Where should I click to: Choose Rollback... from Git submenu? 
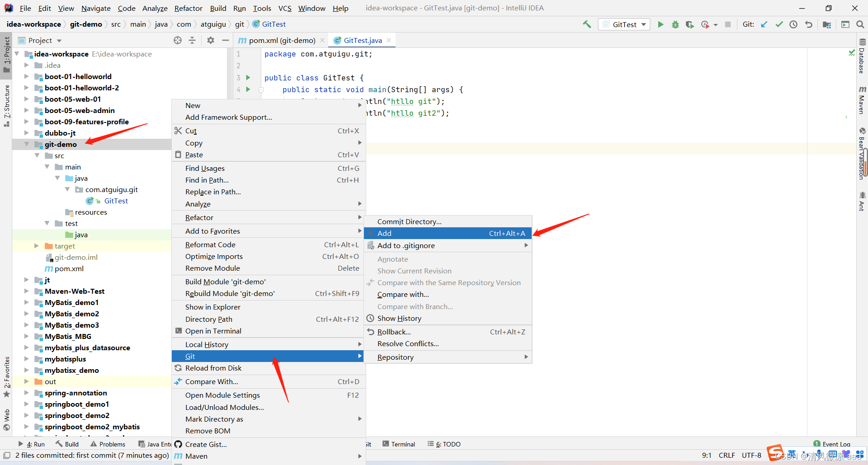click(448, 332)
